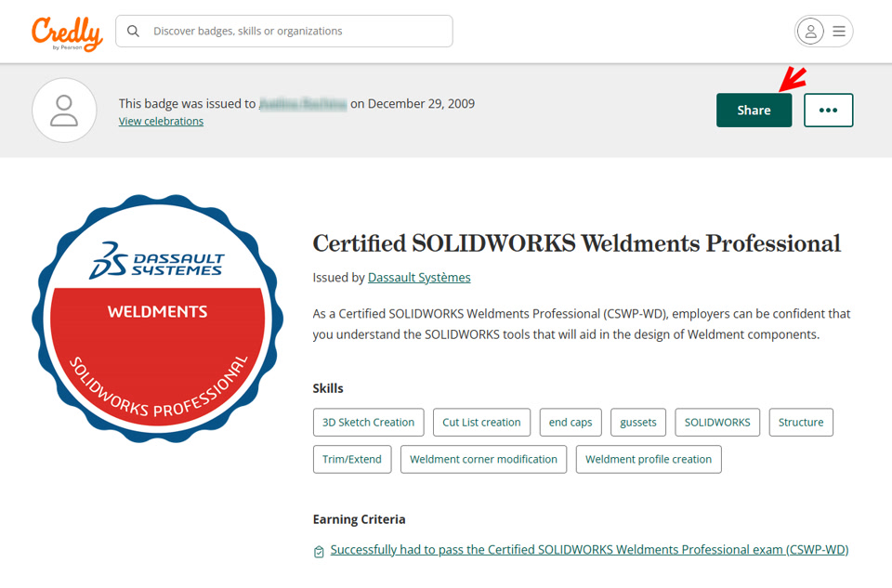Click the Structure skill tag

(801, 422)
